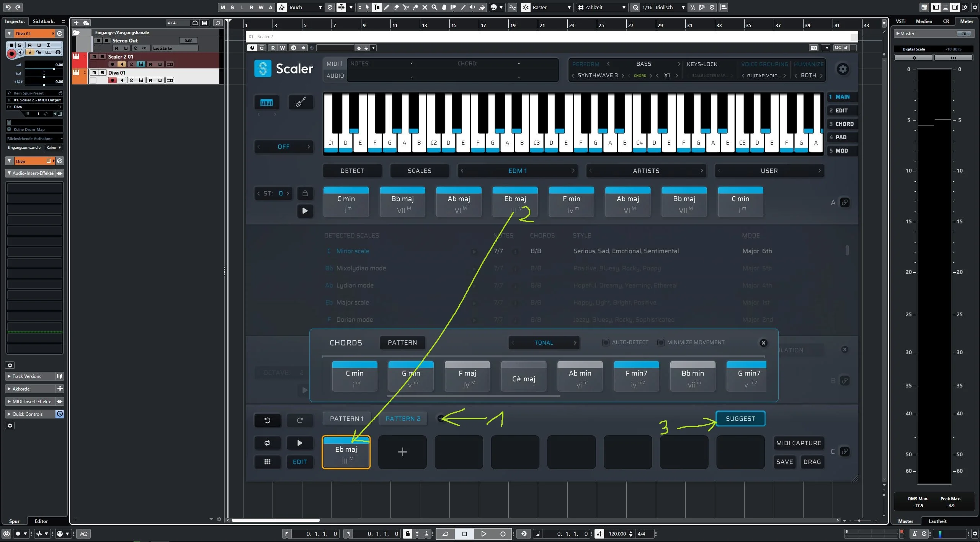Image resolution: width=980 pixels, height=542 pixels.
Task: Switch to the Scaler CHORD tab
Action: (841, 124)
